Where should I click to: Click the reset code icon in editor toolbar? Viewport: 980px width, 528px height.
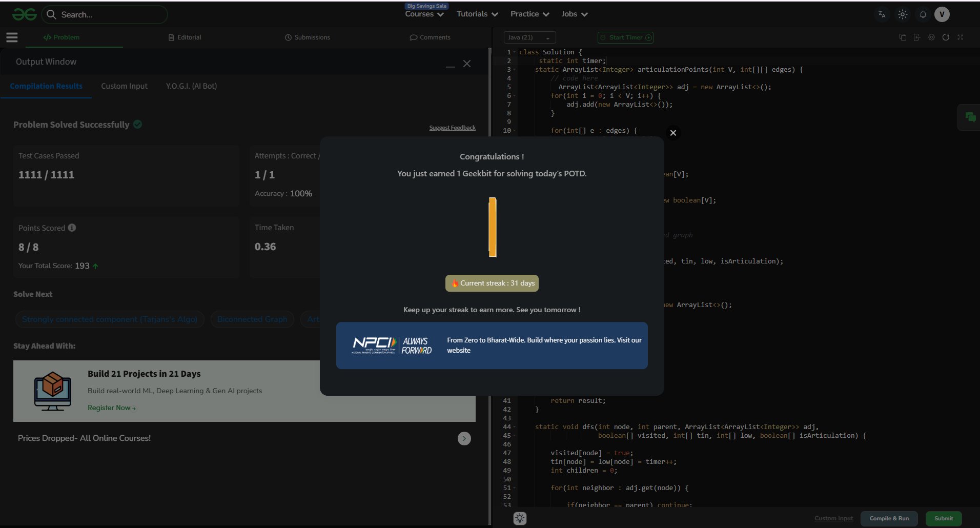tap(946, 37)
